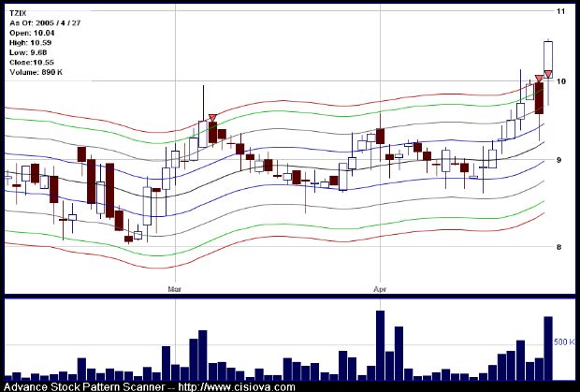Click the TZIX ticker symbol label
580x392 pixels.
click(18, 13)
